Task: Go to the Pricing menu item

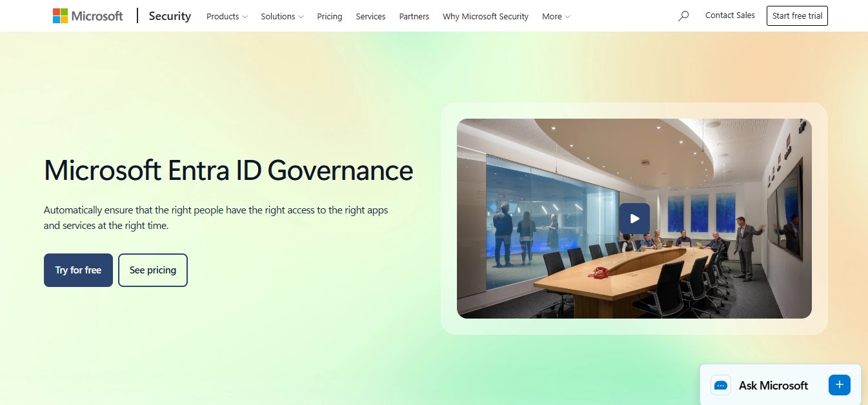Action: point(330,16)
